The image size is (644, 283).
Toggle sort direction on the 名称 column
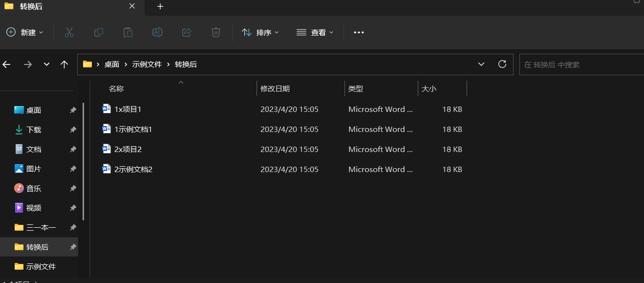[x=116, y=88]
